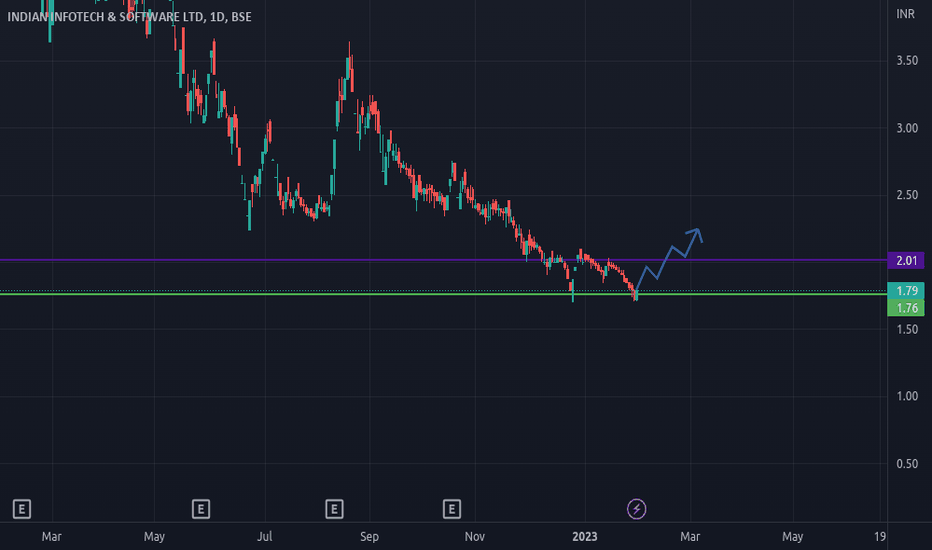Viewport: 932px width, 550px height.
Task: Click the first Mar date axis label
Action: [52, 536]
